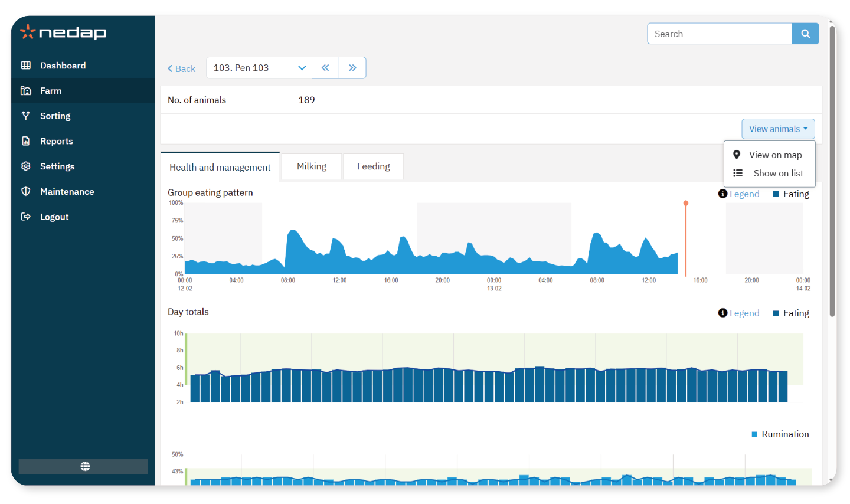Click the 12-02 date label on chart axis
This screenshot has width=850, height=504.
pyautogui.click(x=185, y=289)
